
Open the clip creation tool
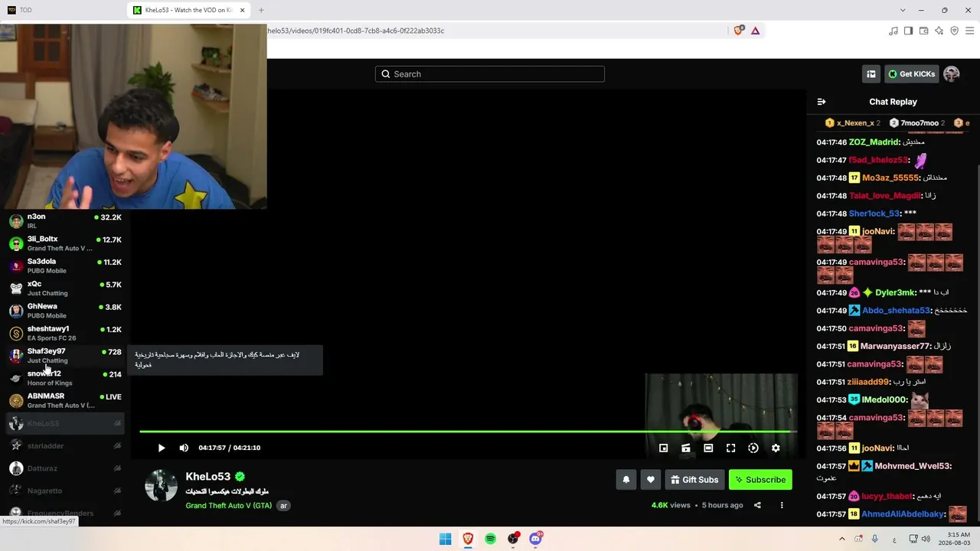pos(686,448)
